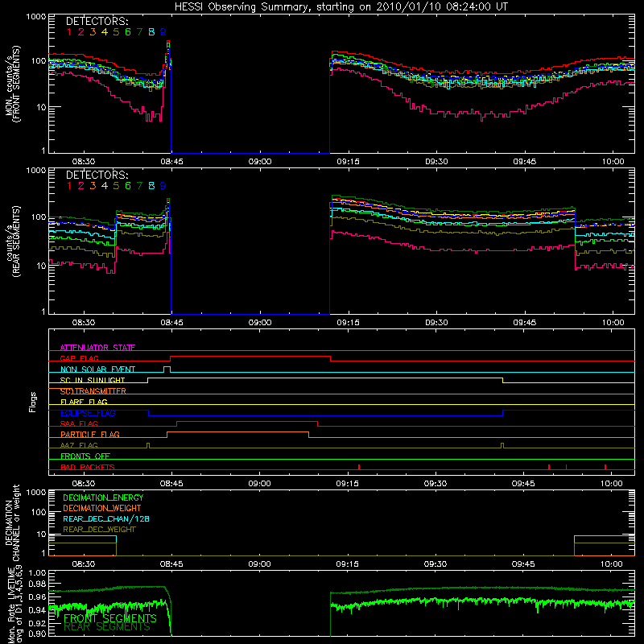Click 0.98 value on livetime y-axis
Screen dimensions: 644x644
click(37, 584)
